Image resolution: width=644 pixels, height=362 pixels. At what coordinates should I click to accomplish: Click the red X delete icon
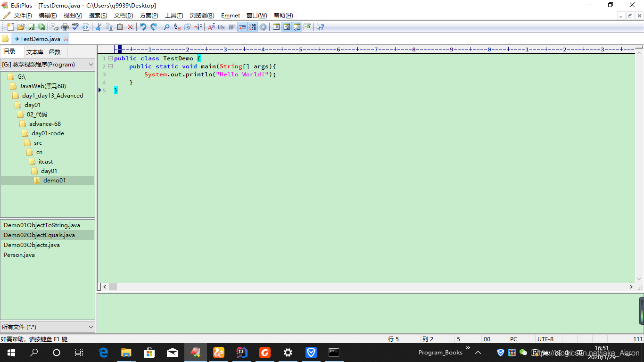click(x=130, y=27)
